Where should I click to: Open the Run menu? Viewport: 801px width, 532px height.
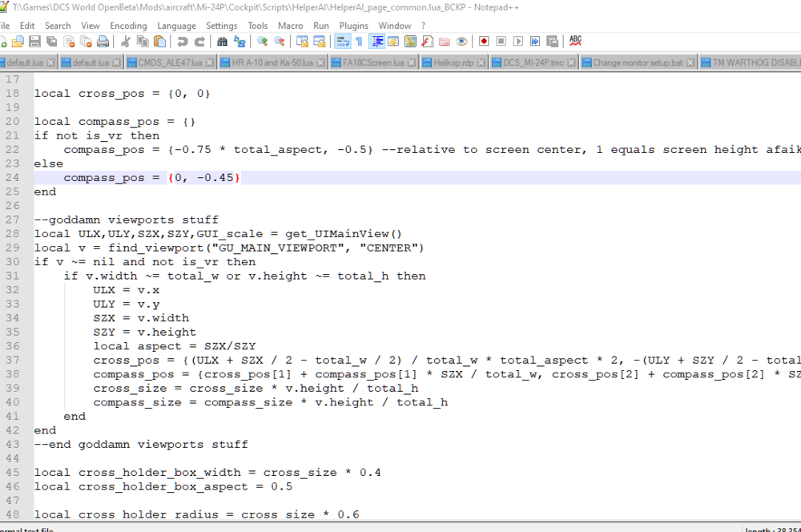pyautogui.click(x=321, y=26)
